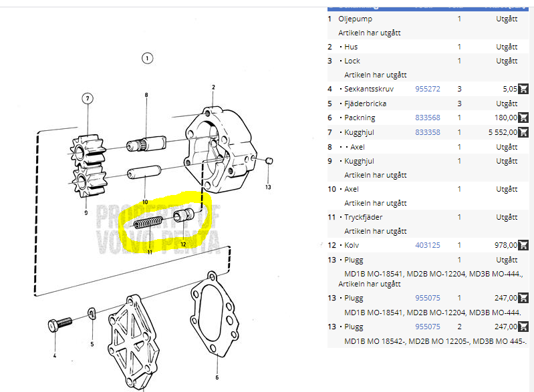Click the Axel name in row 10

click(351, 189)
